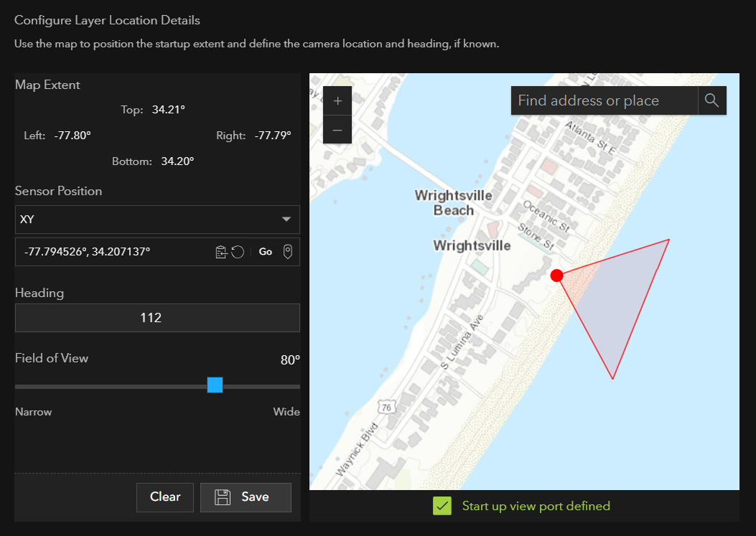
Task: Click the Map Extent section label
Action: click(x=47, y=85)
